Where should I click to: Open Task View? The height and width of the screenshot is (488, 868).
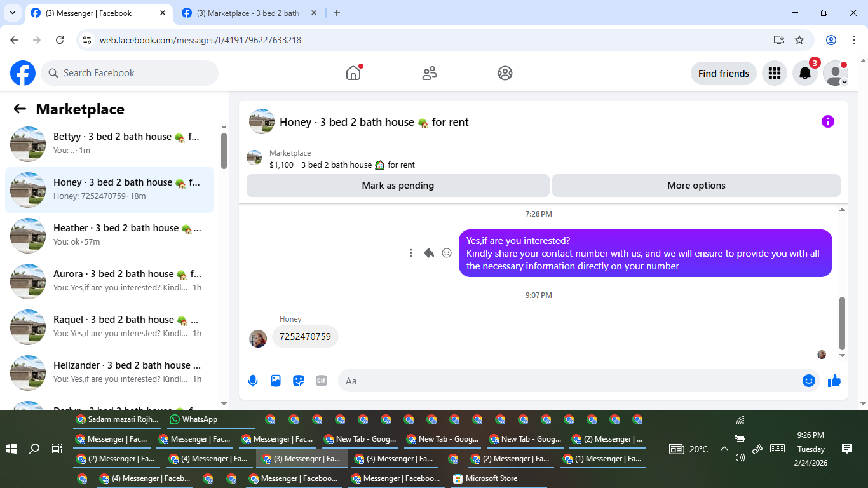tap(57, 449)
